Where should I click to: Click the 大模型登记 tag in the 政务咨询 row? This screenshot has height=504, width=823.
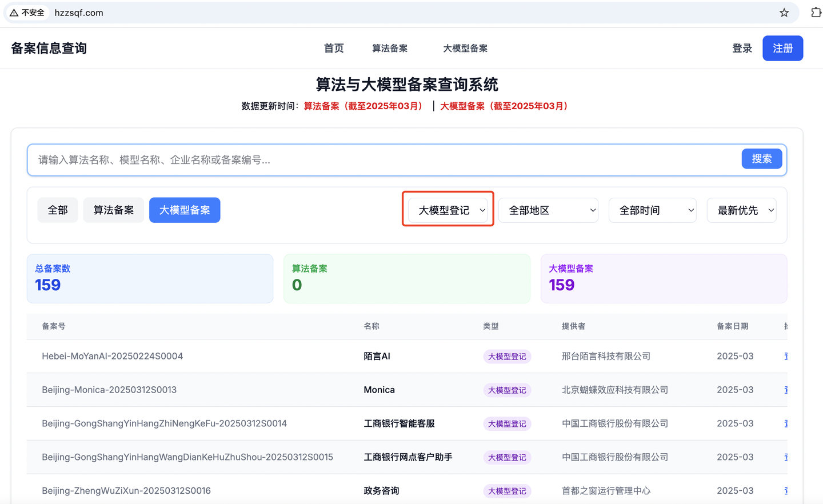click(507, 491)
